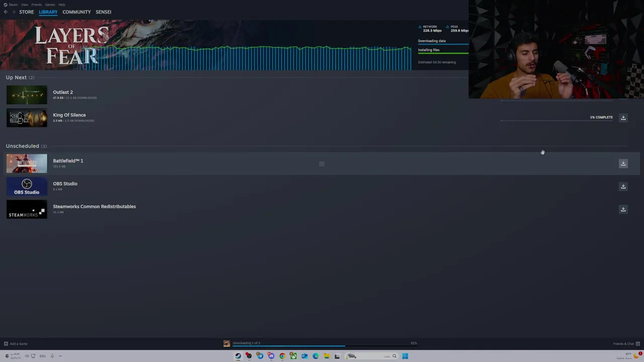Click the King Of Silence thumbnail

27,118
